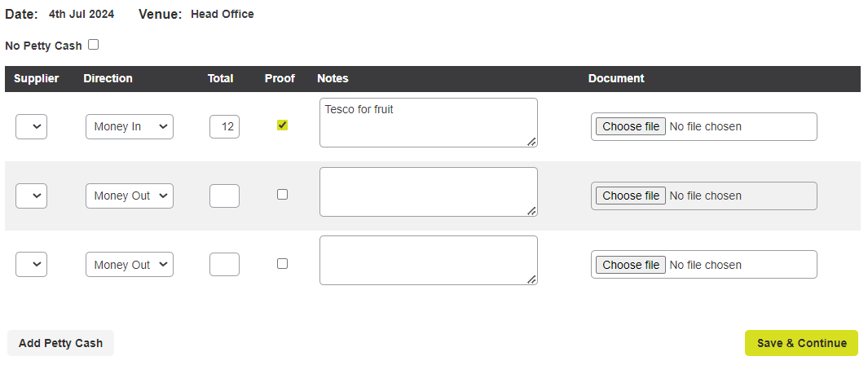
Task: Click Total field in third row
Action: [x=224, y=265]
